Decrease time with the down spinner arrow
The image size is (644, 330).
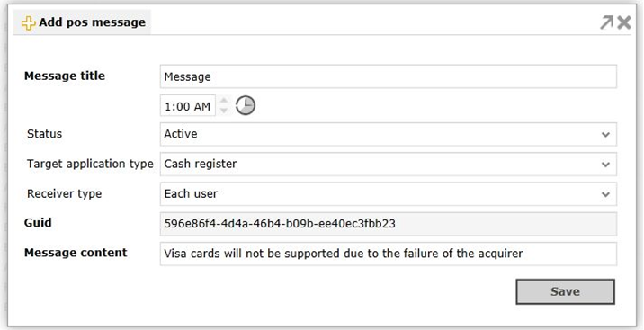[224, 111]
